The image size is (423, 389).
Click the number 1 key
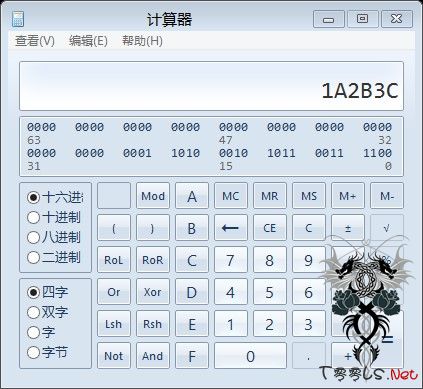231,324
